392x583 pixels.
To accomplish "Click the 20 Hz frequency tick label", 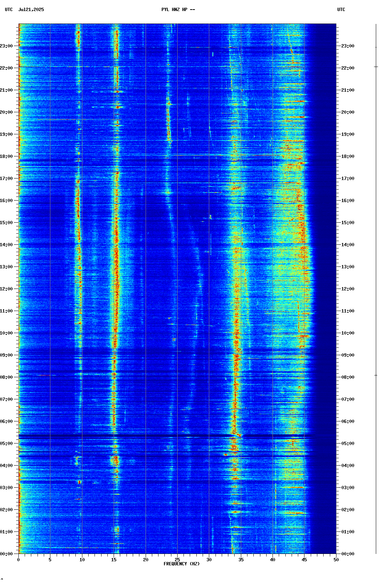I will (x=146, y=560).
